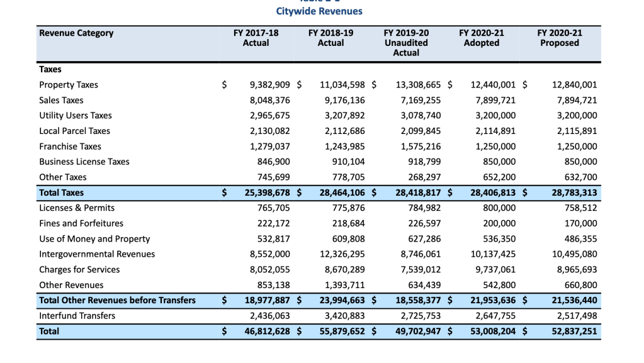Click the Interfund Transfers row label
Viewport: 644px width, 363px height.
[x=77, y=316]
